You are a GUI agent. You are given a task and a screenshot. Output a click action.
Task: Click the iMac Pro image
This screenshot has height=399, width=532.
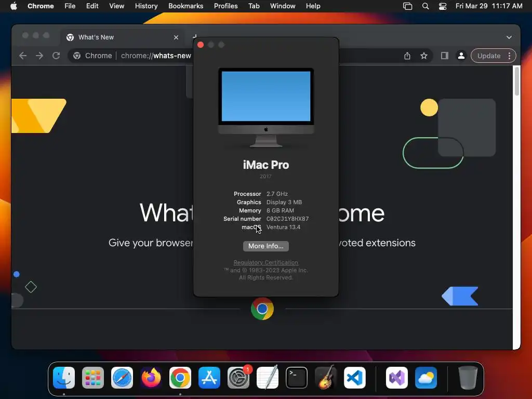(266, 108)
